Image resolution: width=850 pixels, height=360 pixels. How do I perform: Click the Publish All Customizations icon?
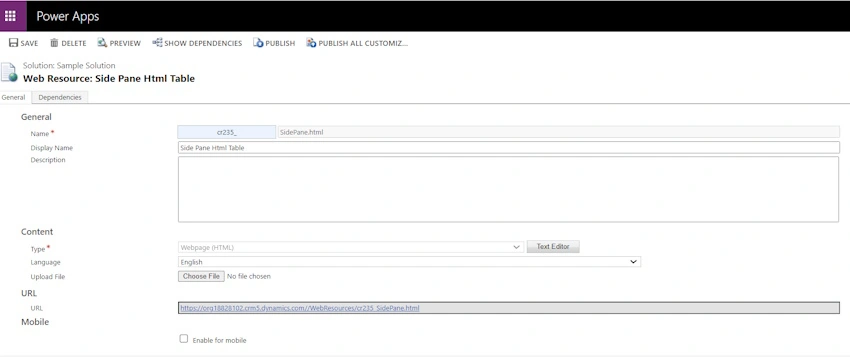(311, 43)
